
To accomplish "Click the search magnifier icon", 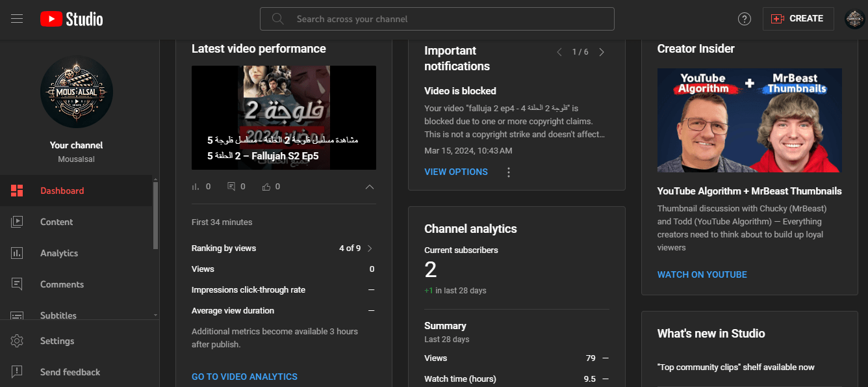I will 278,19.
